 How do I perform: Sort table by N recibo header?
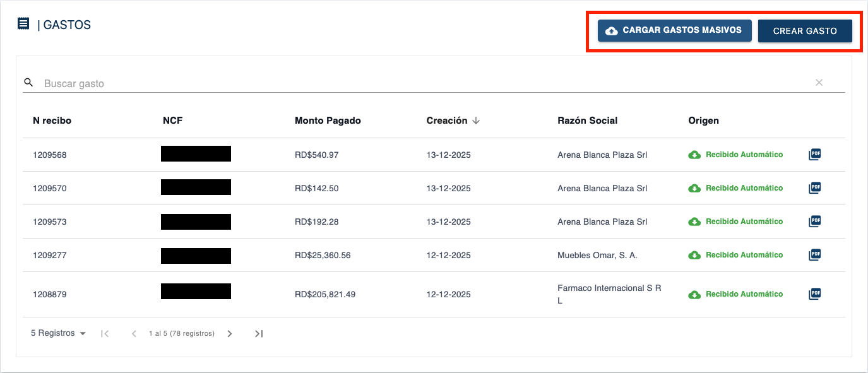[x=52, y=121]
